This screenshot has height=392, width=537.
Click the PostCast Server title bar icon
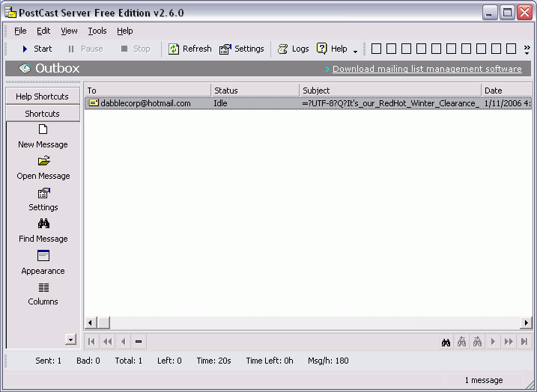click(x=10, y=13)
